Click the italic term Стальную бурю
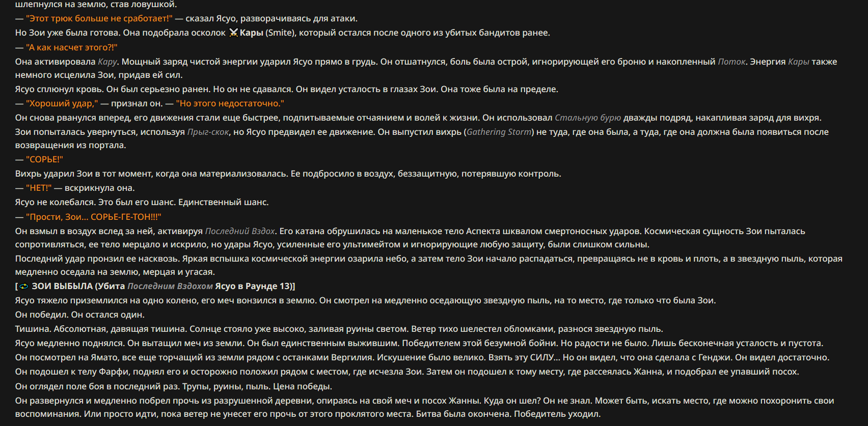The width and height of the screenshot is (868, 426). point(588,118)
